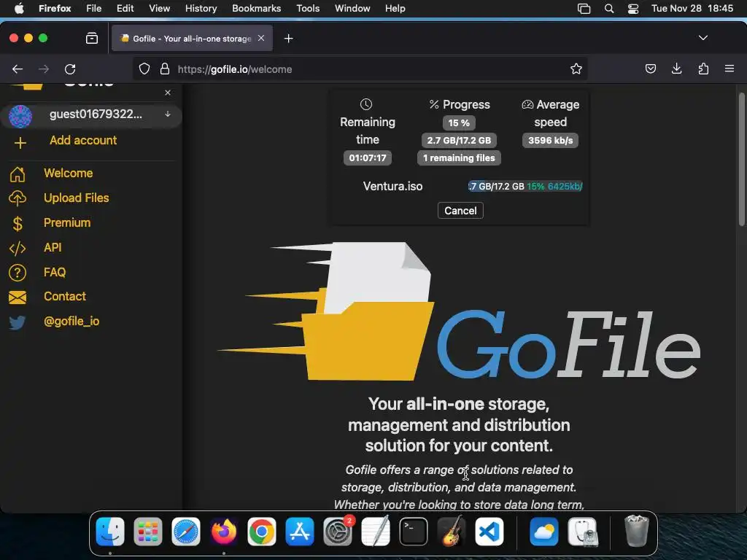Click the page vertical scrollbar
The height and width of the screenshot is (560, 747).
tap(742, 159)
